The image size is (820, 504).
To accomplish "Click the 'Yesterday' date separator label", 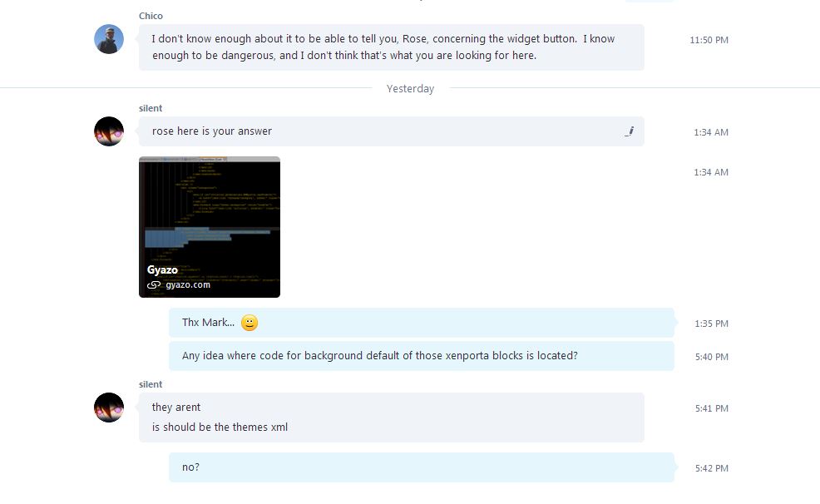I will tap(410, 89).
